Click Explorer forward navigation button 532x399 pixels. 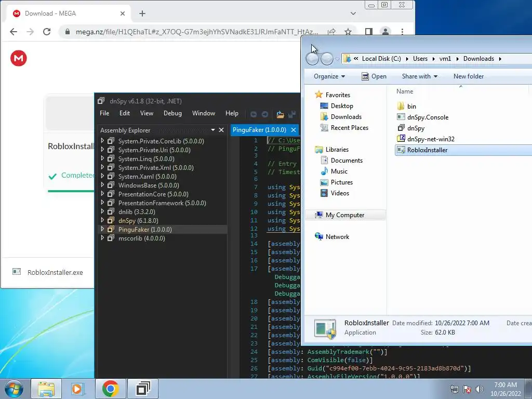click(x=327, y=59)
